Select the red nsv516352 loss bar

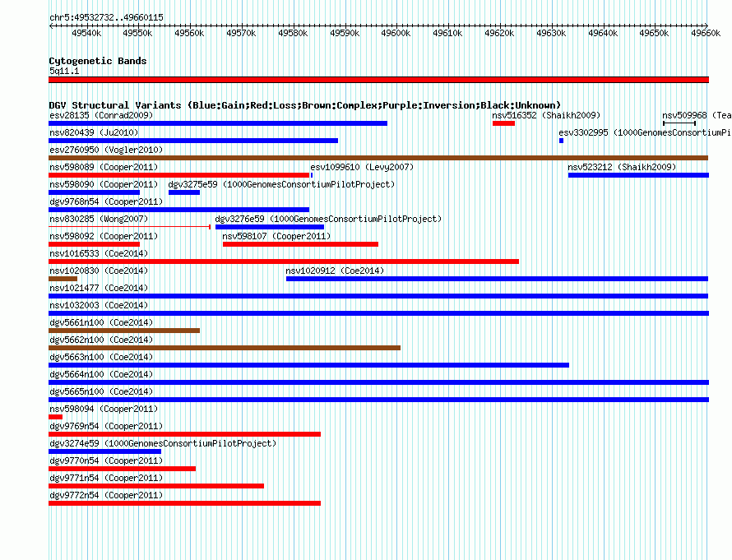[503, 123]
